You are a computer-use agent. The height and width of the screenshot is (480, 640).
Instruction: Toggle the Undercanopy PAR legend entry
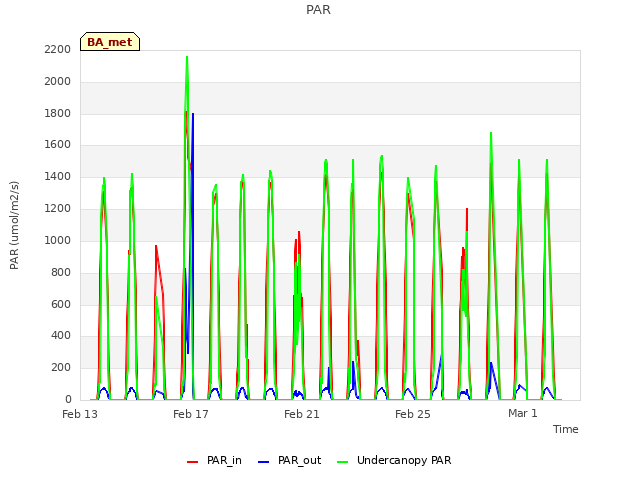(394, 460)
